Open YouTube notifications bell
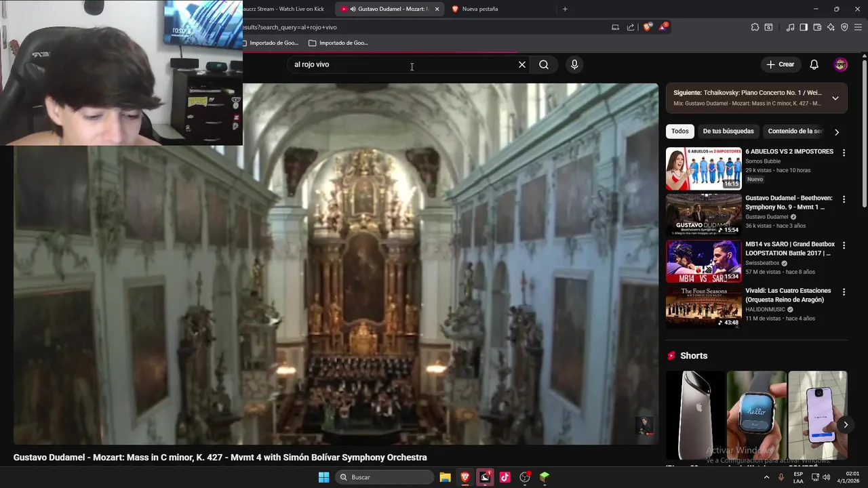 [x=814, y=64]
